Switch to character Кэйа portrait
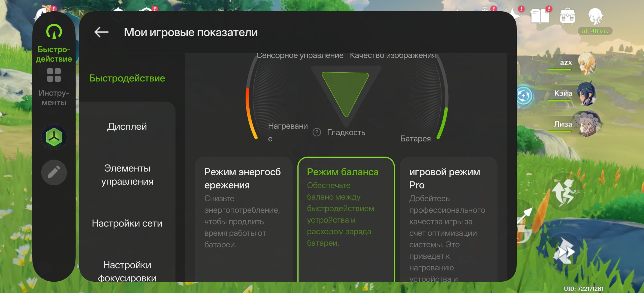The image size is (644, 293). [587, 93]
